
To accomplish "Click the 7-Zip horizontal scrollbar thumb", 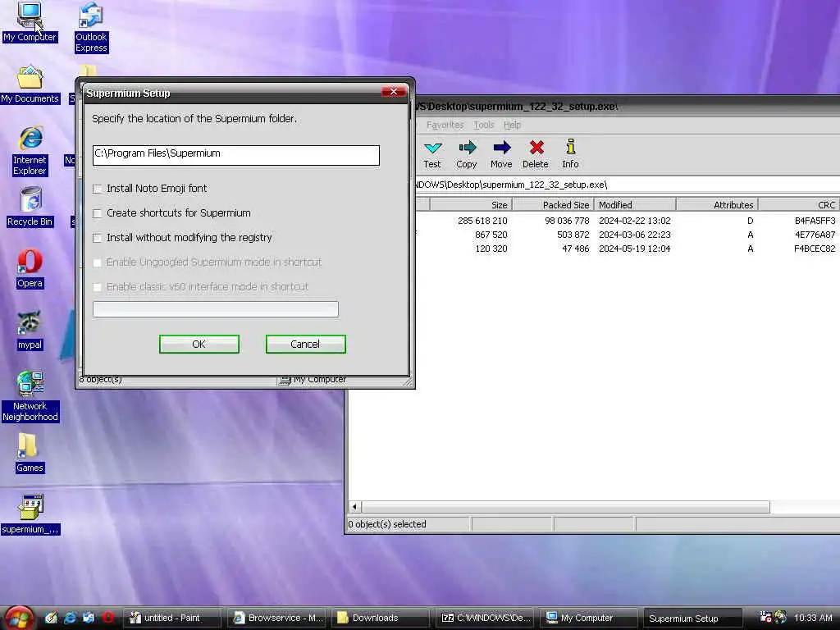I will (x=566, y=507).
